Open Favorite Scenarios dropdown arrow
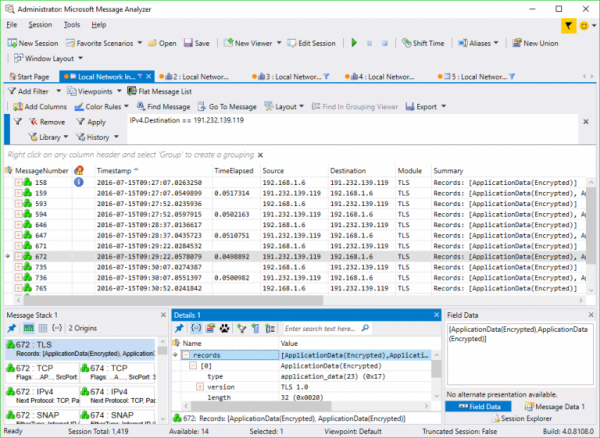600x438 pixels. pyautogui.click(x=140, y=43)
